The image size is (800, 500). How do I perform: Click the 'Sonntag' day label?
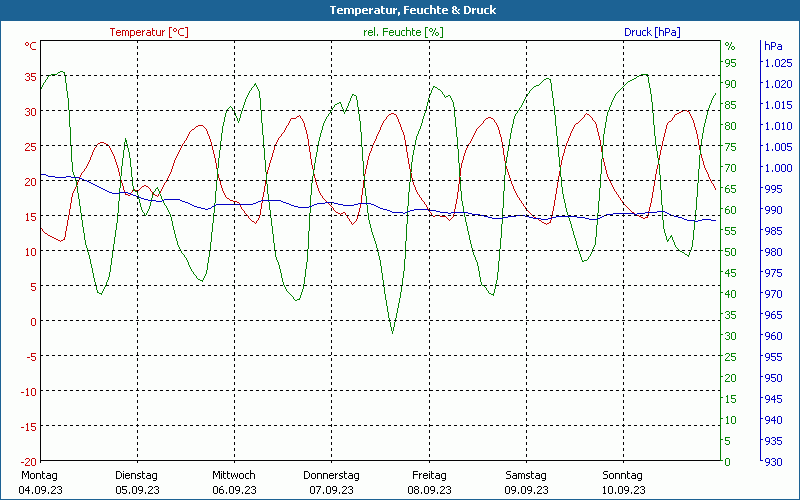click(622, 476)
